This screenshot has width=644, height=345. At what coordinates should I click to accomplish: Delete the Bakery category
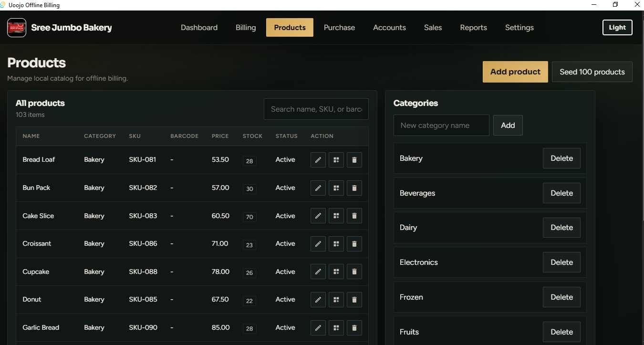tap(561, 158)
